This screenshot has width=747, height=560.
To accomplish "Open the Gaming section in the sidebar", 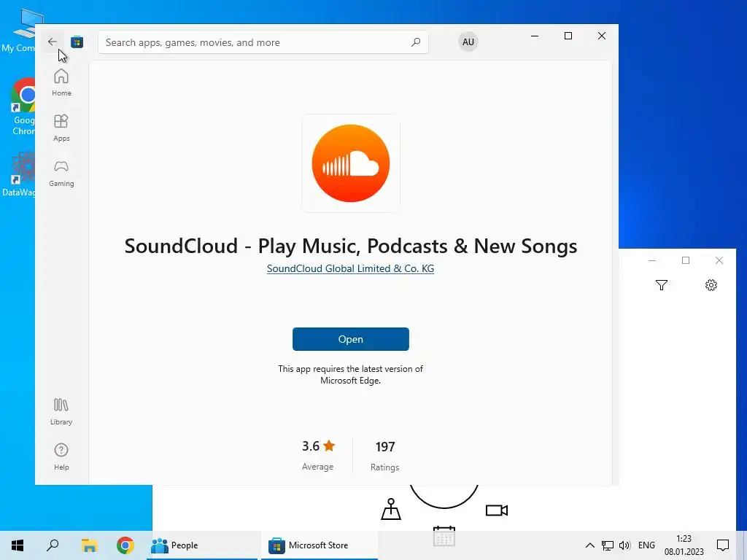I will pos(61,173).
